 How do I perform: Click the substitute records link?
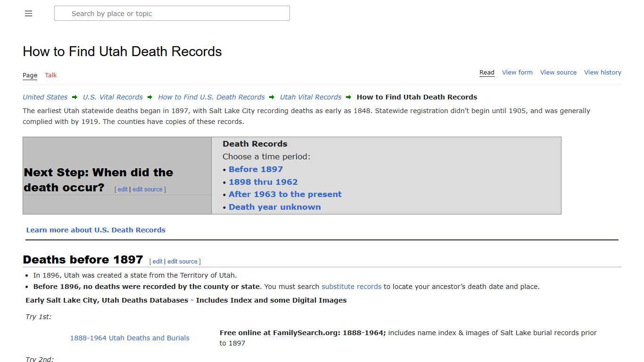click(x=351, y=286)
